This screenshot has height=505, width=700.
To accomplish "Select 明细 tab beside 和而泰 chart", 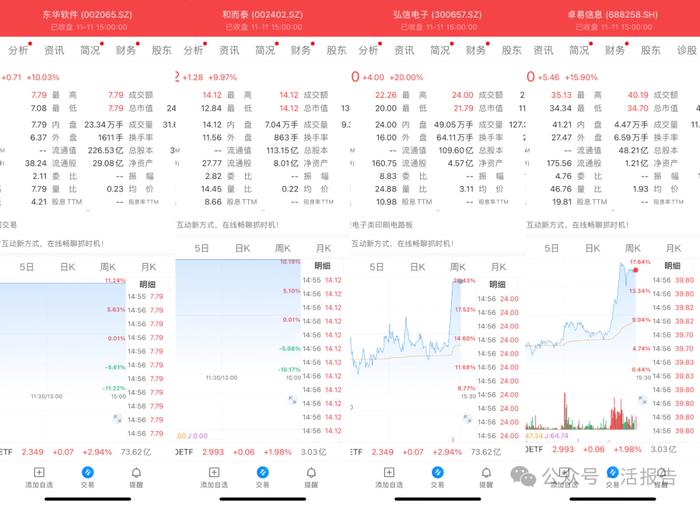I will tap(322, 266).
